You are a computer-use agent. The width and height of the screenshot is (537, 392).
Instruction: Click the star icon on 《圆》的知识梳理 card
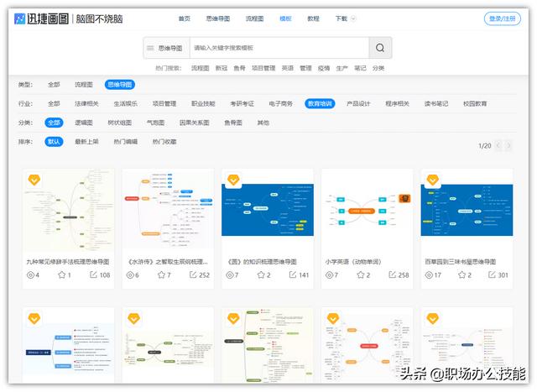261,274
